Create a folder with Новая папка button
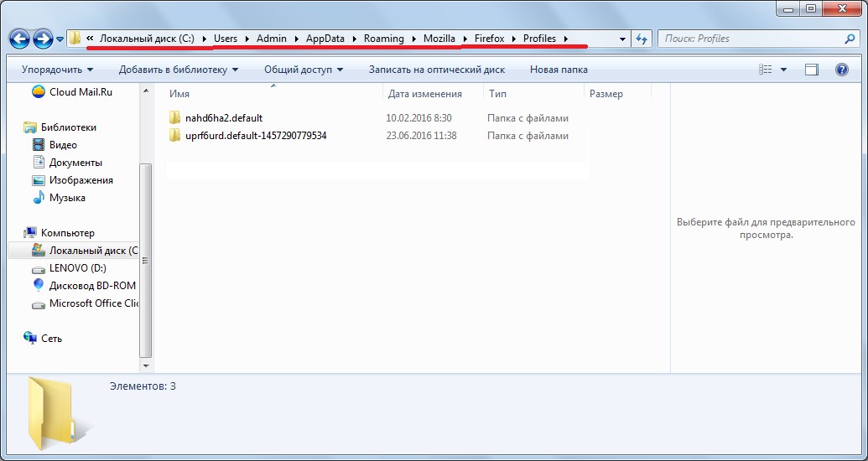The height and width of the screenshot is (461, 868). pos(559,70)
